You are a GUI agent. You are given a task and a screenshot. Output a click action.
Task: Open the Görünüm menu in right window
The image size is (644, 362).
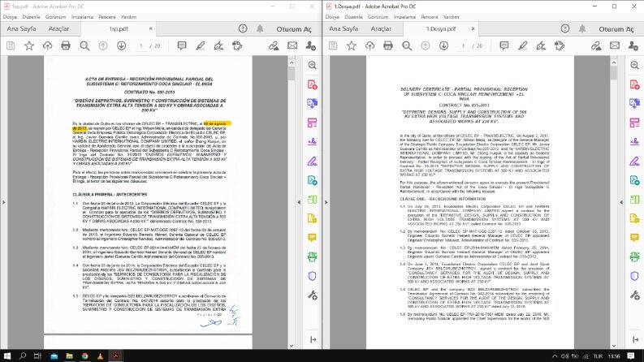[x=378, y=17]
